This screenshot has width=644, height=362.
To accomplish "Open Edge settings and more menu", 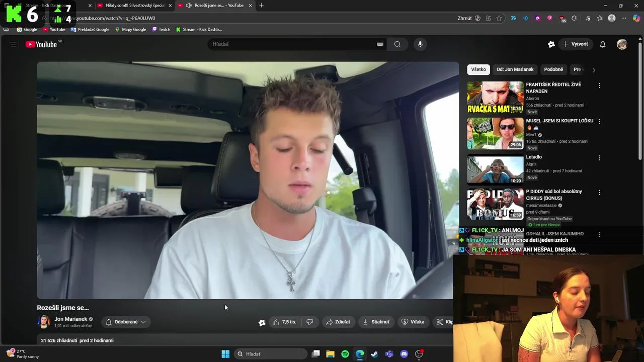I will 624,18.
